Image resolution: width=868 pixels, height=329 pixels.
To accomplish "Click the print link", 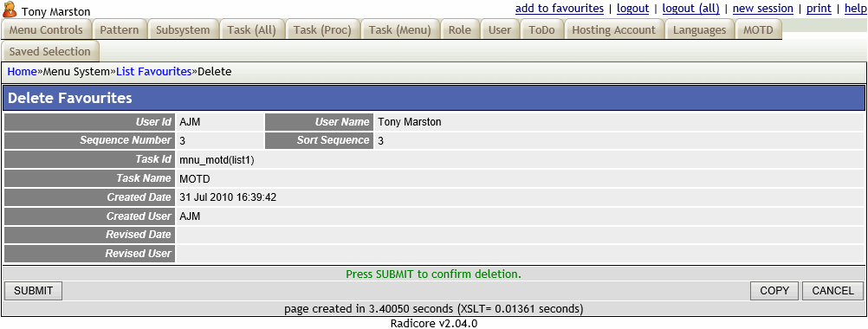I will point(819,9).
